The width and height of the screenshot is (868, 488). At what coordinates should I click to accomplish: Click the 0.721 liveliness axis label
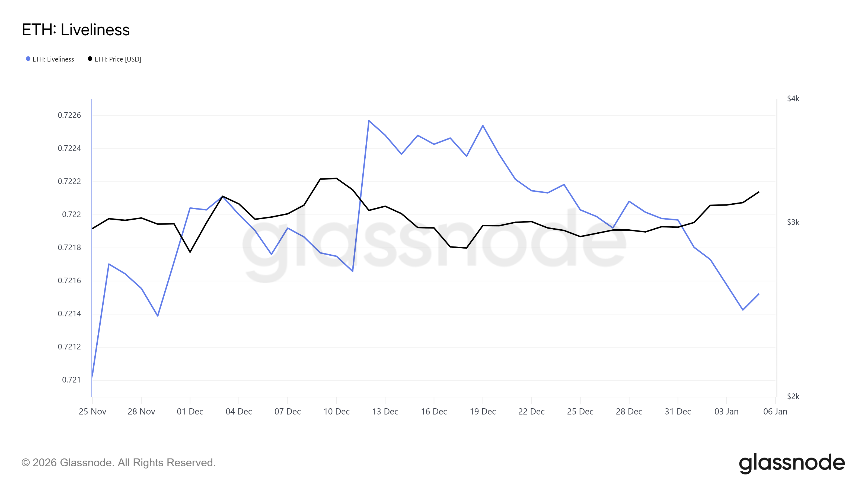[71, 380]
